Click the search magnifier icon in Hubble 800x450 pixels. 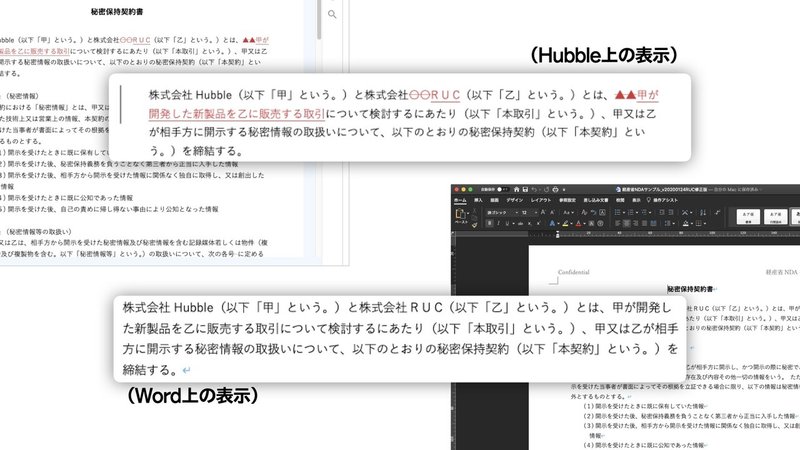tap(332, 14)
